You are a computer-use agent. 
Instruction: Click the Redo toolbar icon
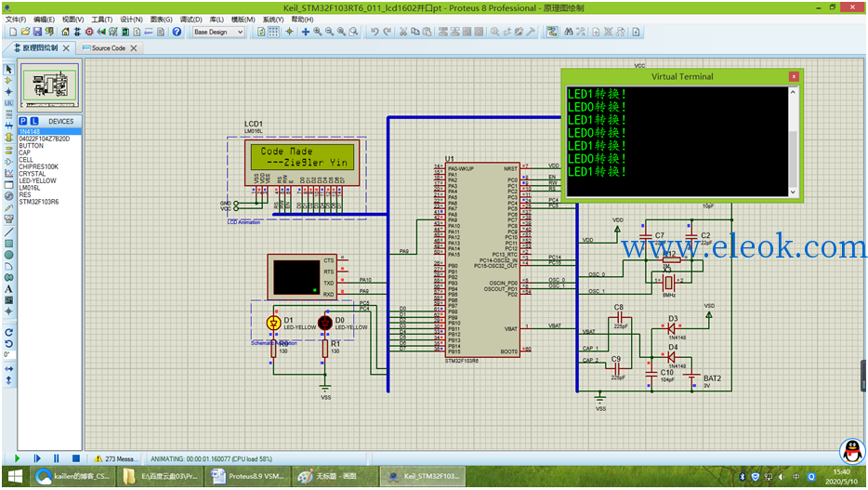(x=387, y=32)
